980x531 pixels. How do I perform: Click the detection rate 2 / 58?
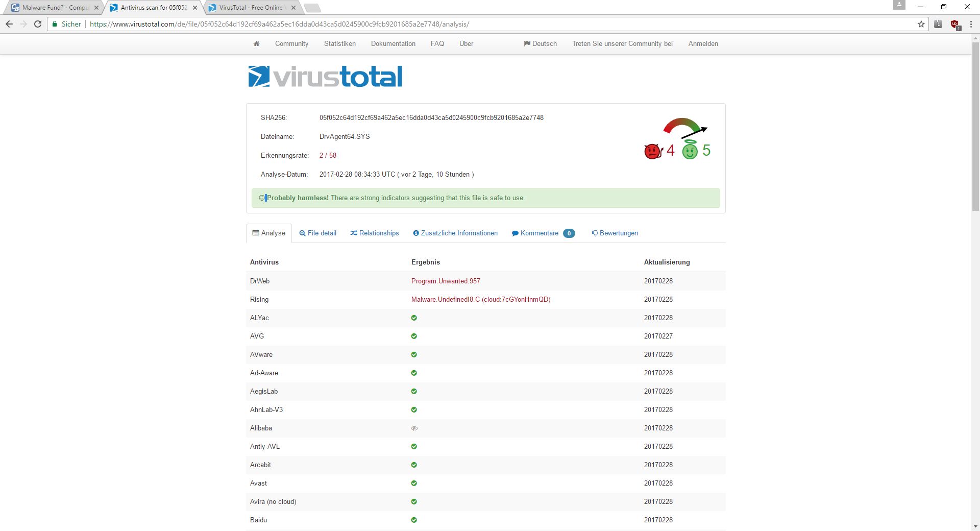(328, 155)
